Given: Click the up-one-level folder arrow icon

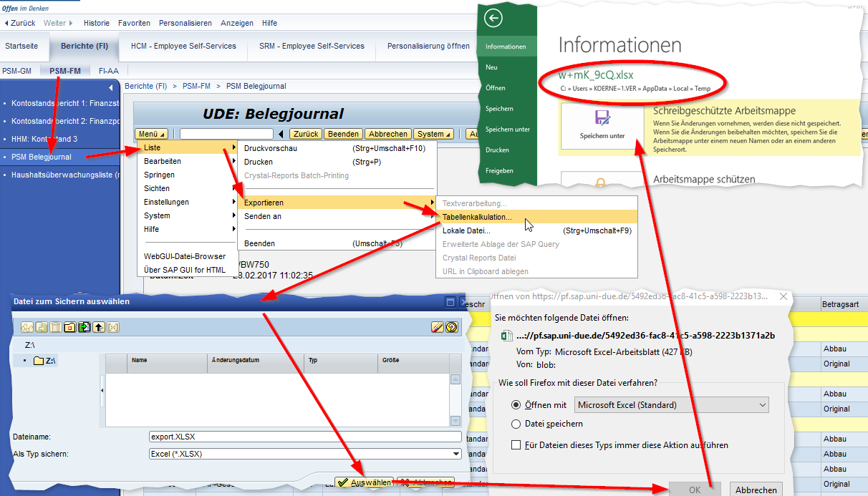Looking at the screenshot, I should click(99, 327).
